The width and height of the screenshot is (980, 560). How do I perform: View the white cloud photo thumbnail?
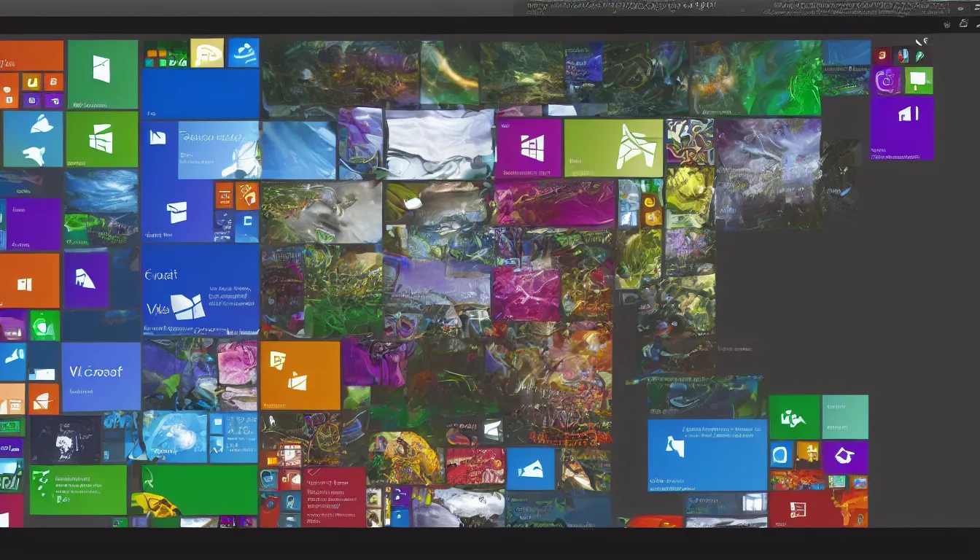coord(440,144)
